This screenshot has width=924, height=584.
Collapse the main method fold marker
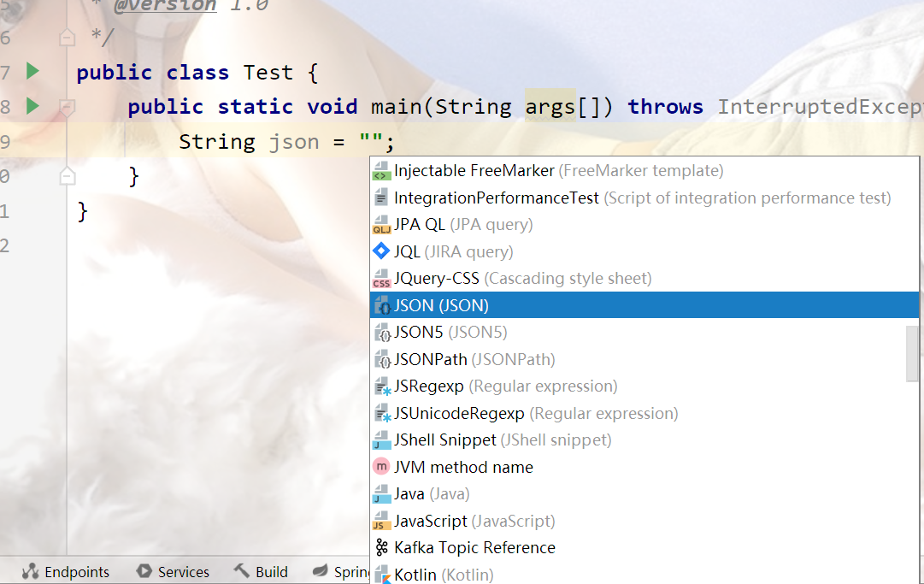pos(68,107)
